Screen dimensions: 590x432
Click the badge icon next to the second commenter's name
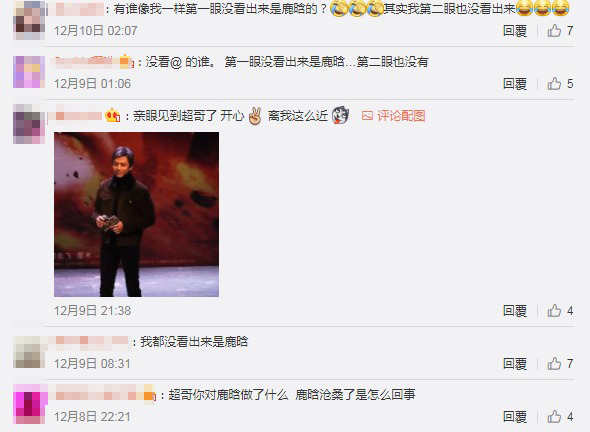(x=126, y=62)
